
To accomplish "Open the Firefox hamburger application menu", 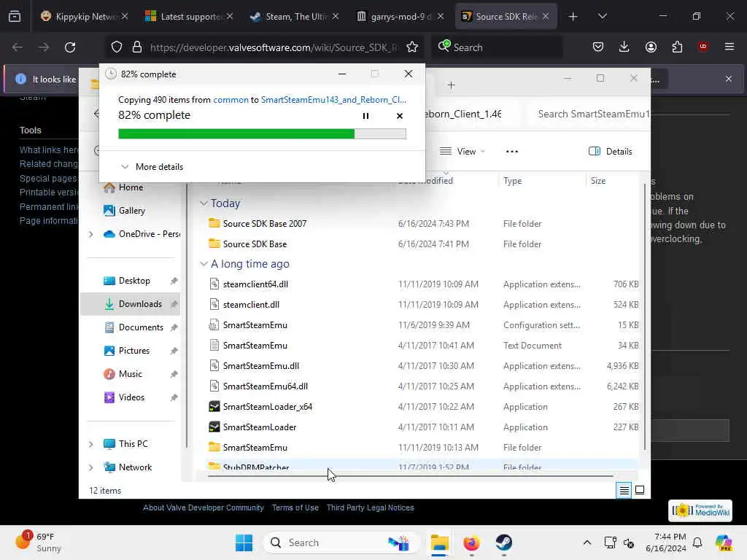I will click(729, 47).
